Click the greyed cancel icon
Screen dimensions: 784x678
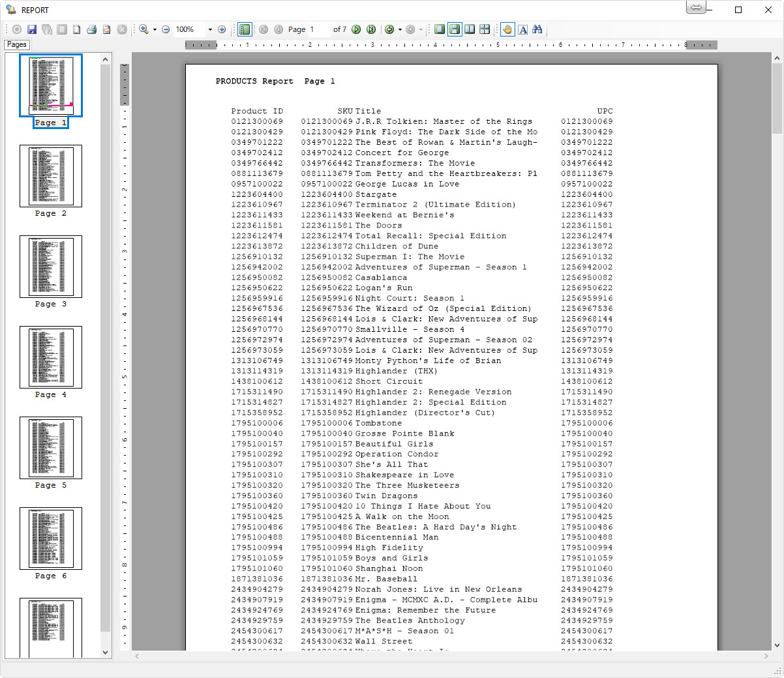tap(122, 29)
